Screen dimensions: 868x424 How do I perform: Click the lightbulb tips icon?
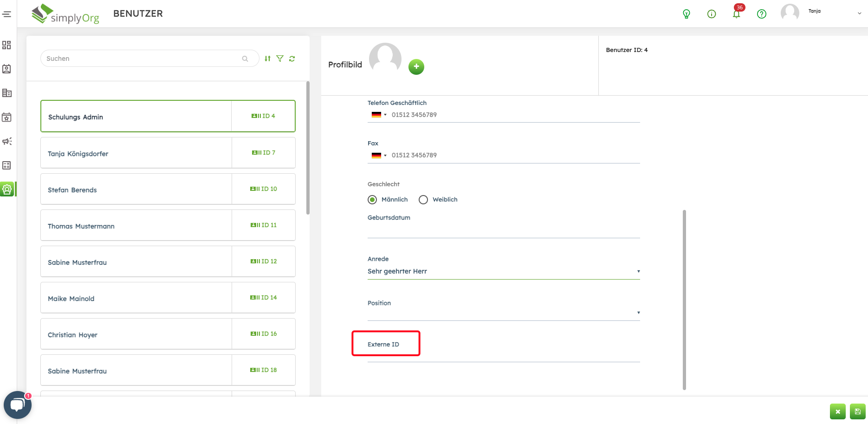pyautogui.click(x=686, y=14)
